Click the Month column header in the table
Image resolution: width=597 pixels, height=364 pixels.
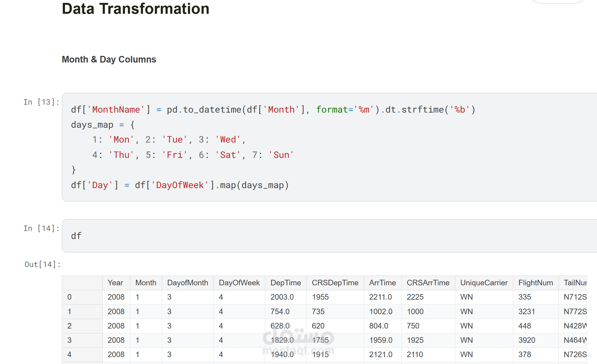146,283
